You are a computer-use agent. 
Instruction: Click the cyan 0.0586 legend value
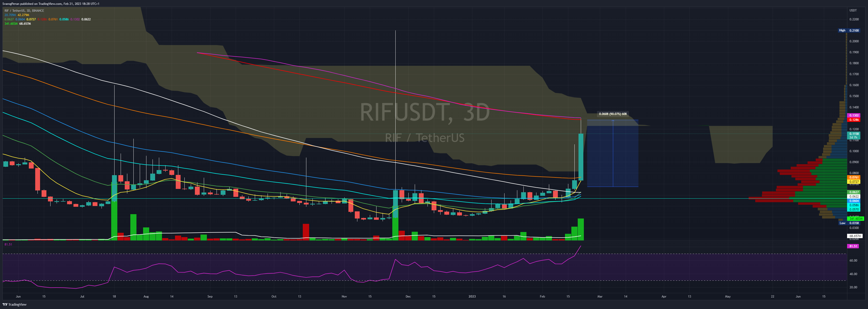(x=64, y=20)
